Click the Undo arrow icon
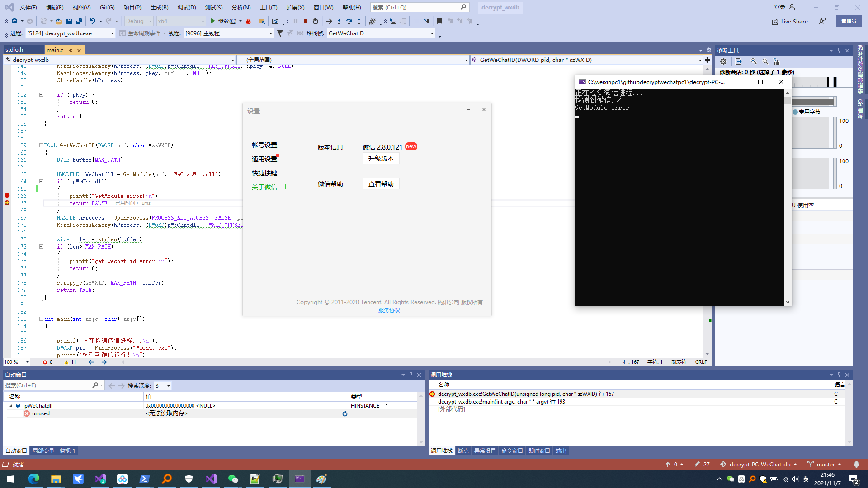Image resolution: width=868 pixels, height=488 pixels. click(92, 21)
